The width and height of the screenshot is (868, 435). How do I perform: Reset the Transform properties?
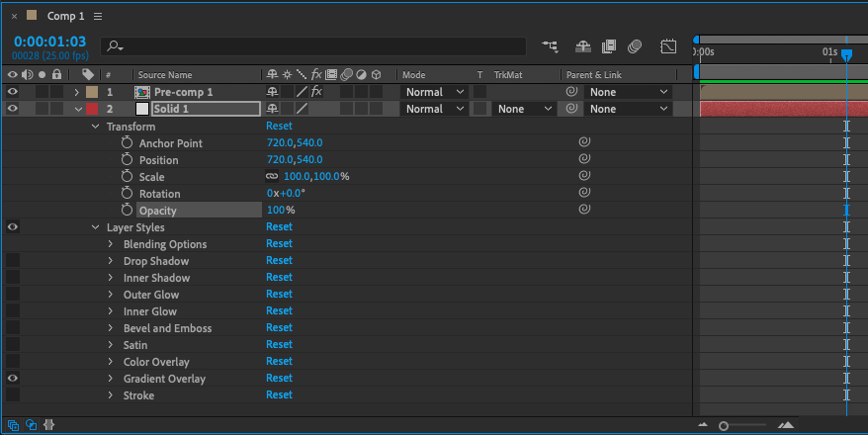point(279,127)
